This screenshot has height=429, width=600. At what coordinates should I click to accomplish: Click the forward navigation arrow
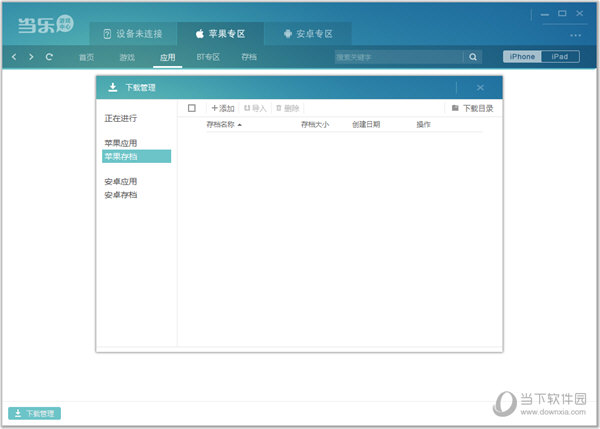pyautogui.click(x=31, y=57)
